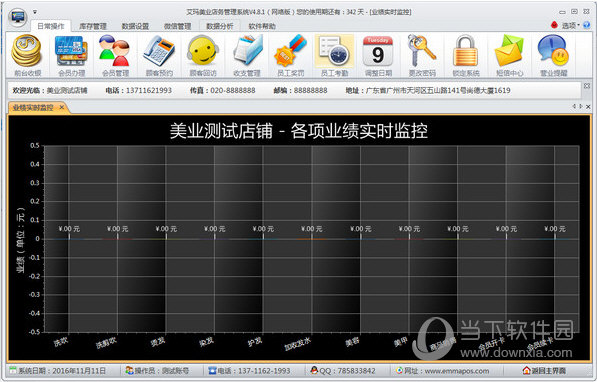Switch to 软件帮助 ribbon tab

coord(262,26)
